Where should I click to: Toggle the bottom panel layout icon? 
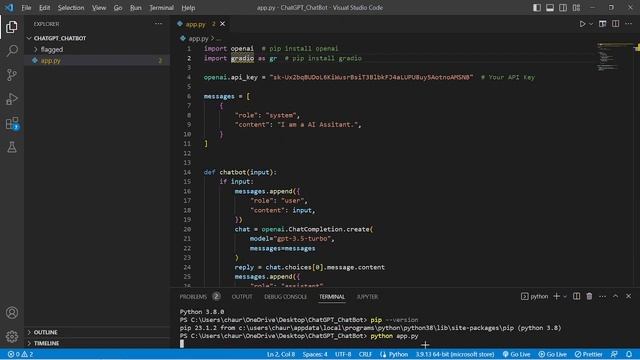550,8
